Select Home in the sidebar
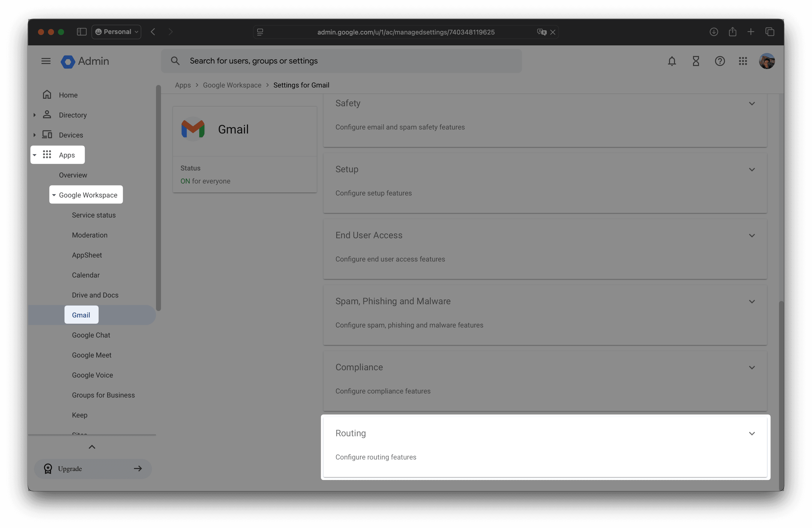 [68, 95]
